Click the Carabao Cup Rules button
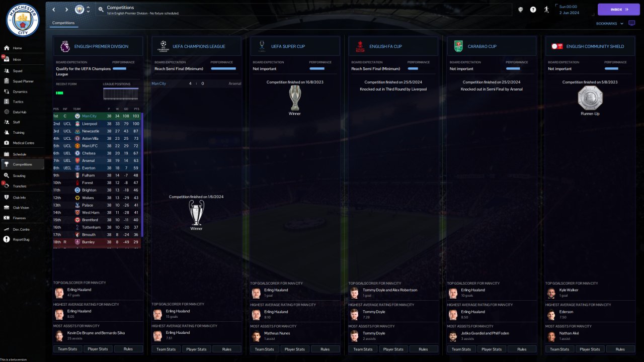 (522, 349)
